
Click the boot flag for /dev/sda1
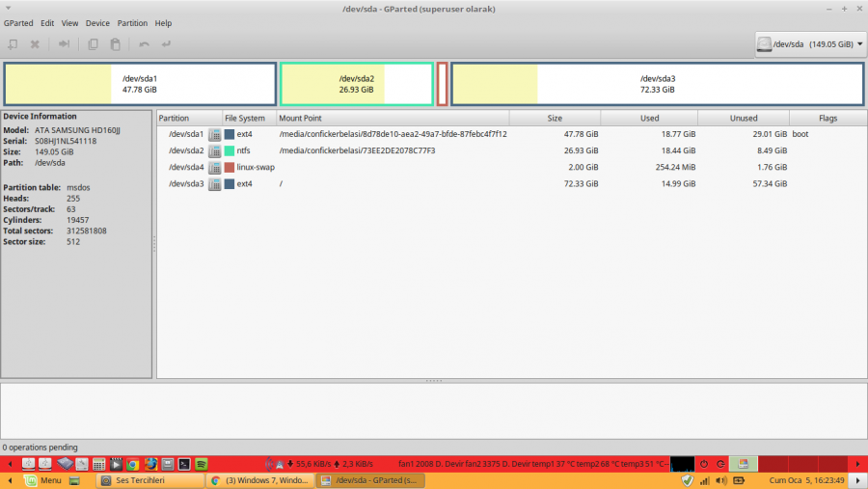(x=800, y=134)
